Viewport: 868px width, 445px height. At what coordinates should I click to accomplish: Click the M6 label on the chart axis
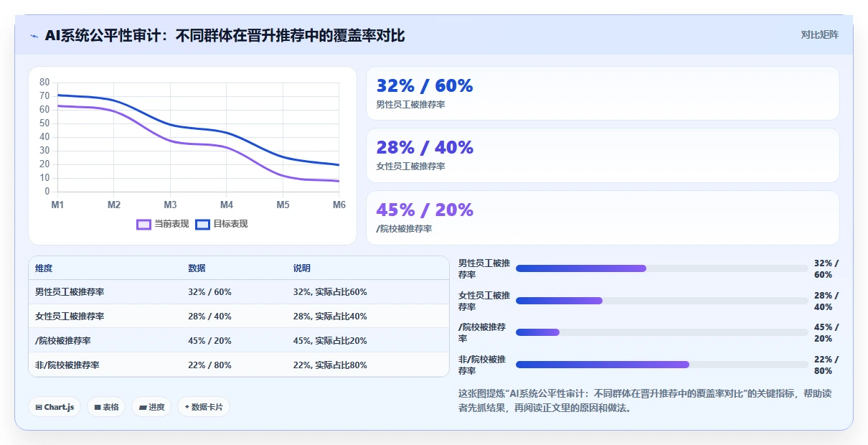339,205
